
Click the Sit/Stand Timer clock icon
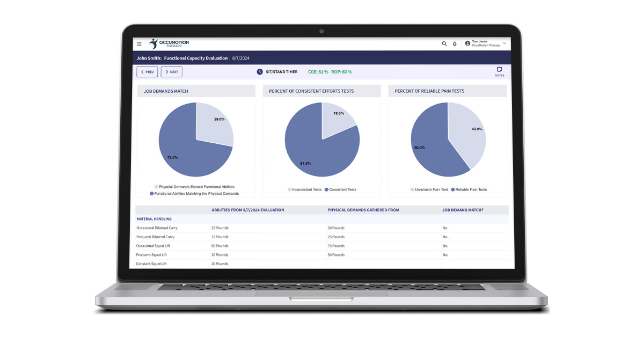pyautogui.click(x=259, y=71)
